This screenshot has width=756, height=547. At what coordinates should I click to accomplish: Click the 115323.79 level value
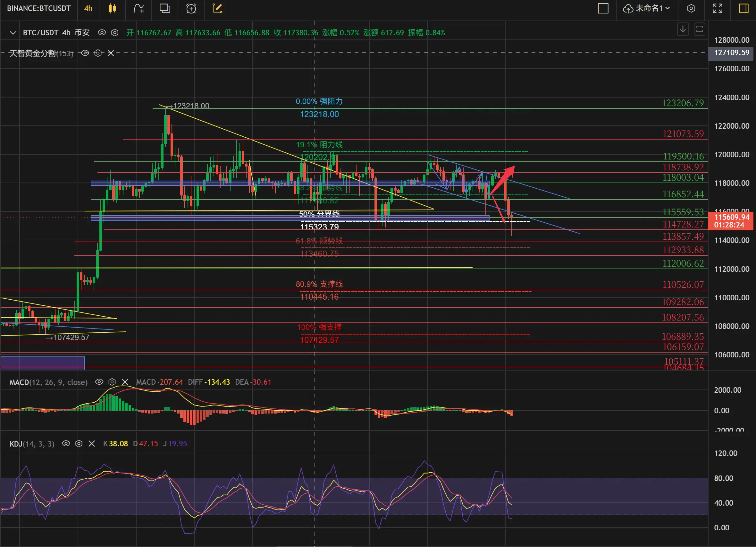[x=319, y=227]
